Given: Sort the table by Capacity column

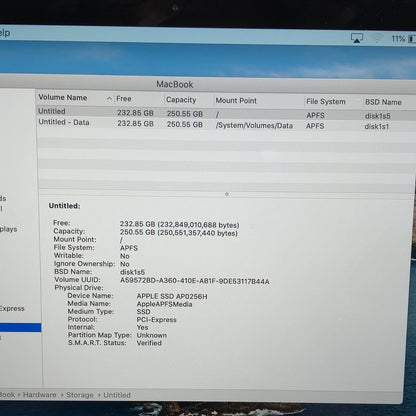Looking at the screenshot, I should click(181, 100).
